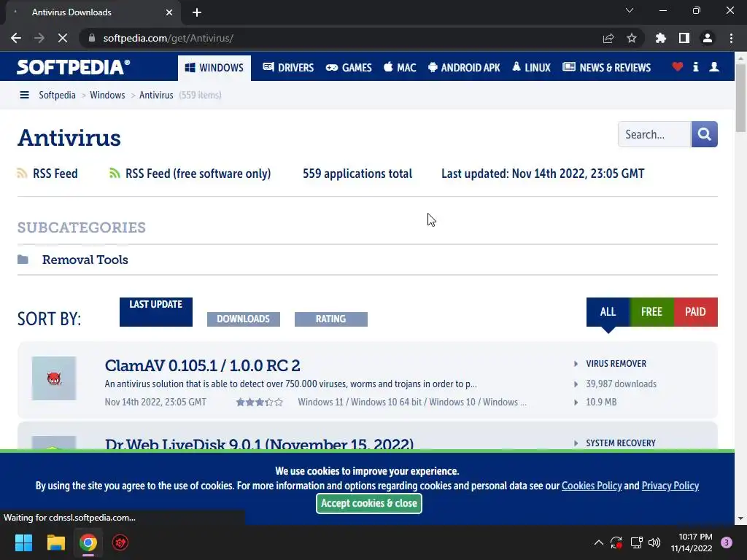
Task: Show All license types
Action: point(608,312)
